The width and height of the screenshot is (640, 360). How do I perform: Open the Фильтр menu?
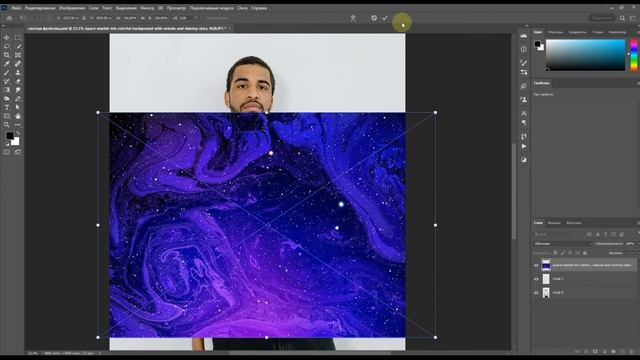click(x=147, y=8)
